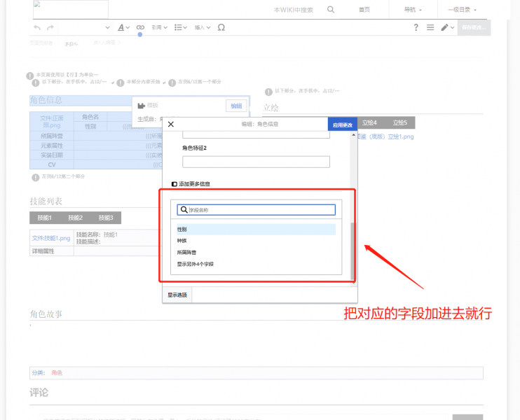Screen dimensions: 520x420
Task: Click the help question mark icon
Action: [x=416, y=27]
